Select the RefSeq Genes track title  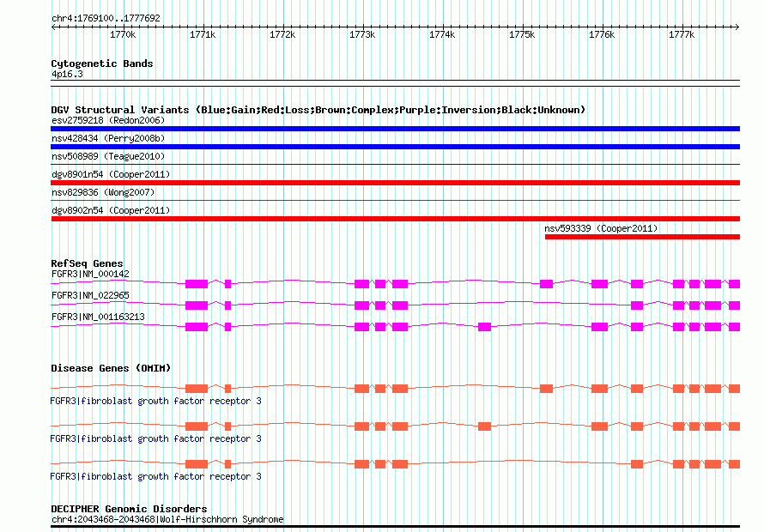pyautogui.click(x=87, y=263)
